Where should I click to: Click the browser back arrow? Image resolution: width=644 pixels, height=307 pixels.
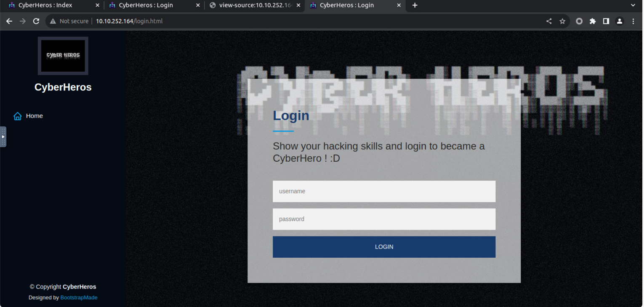pos(9,21)
